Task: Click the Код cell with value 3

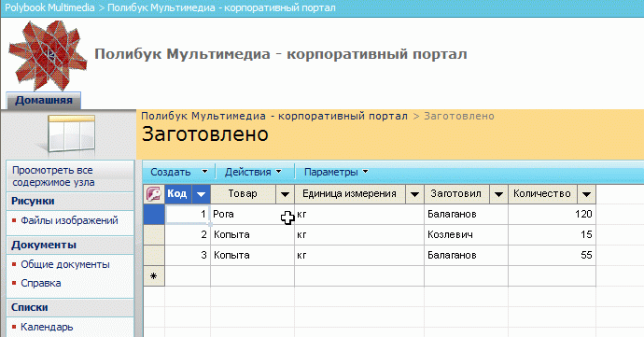Action: [x=188, y=255]
